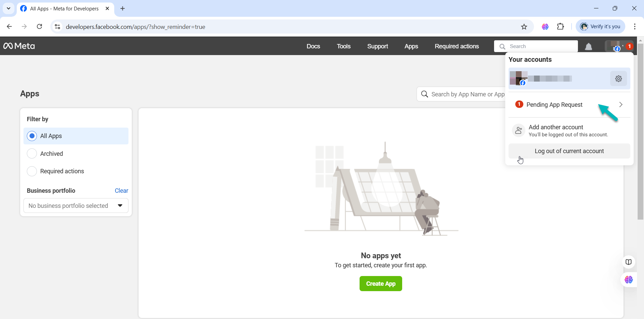Click the Clear link for business portfolio
Image resolution: width=644 pixels, height=319 pixels.
click(x=121, y=191)
